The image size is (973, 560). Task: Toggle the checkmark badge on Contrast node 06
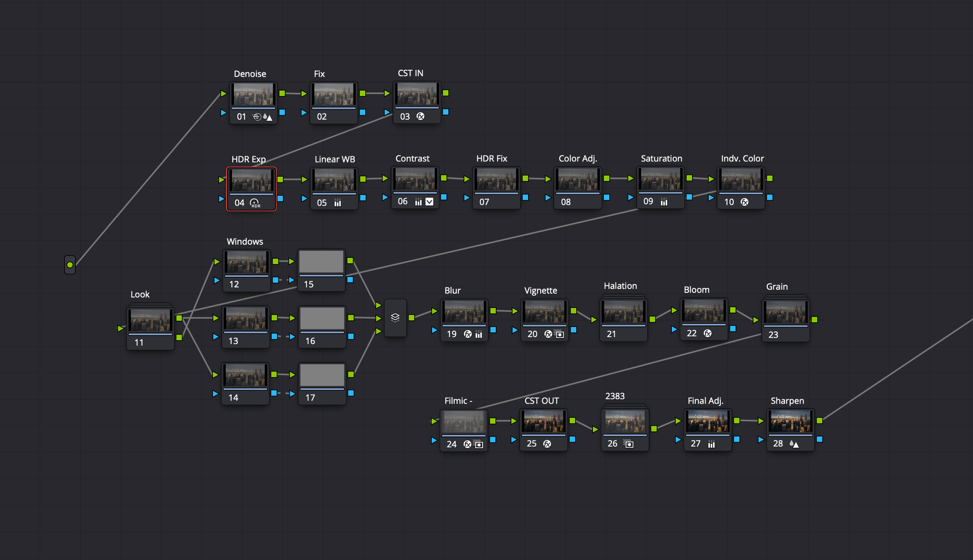coord(429,201)
